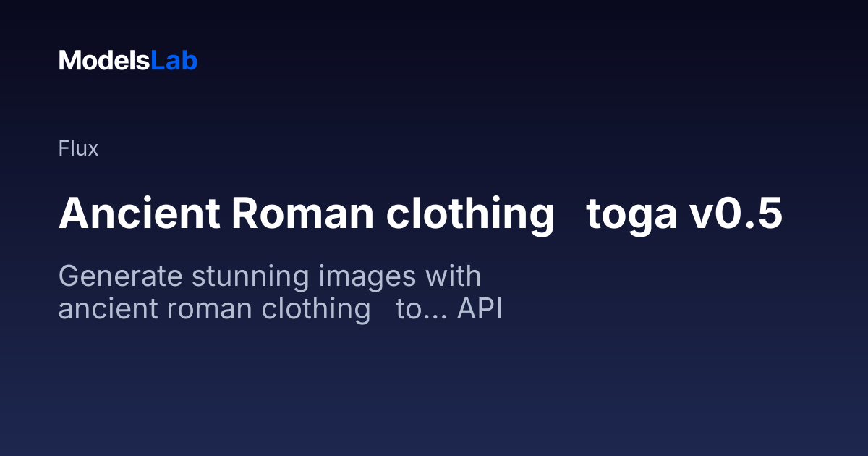Image resolution: width=868 pixels, height=456 pixels.
Task: Select the "v0.5" version text
Action: [x=736, y=214]
